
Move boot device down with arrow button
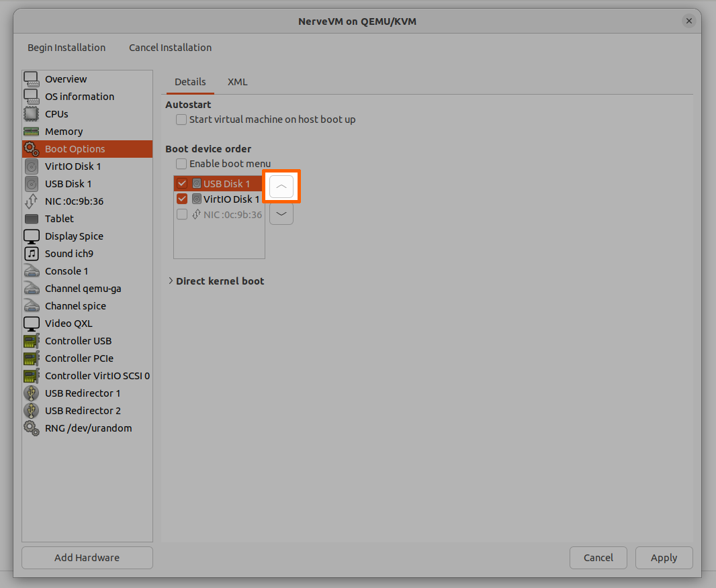281,214
